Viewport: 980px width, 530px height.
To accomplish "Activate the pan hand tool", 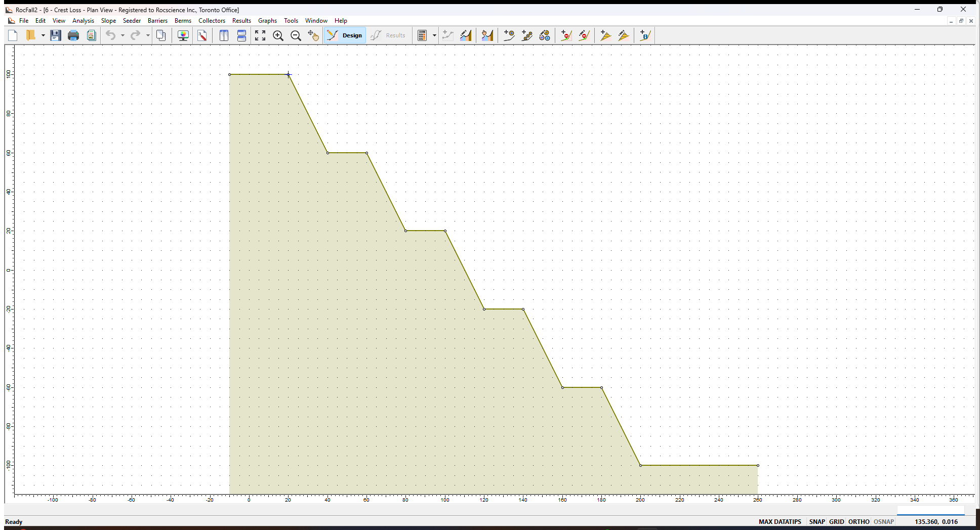I will pos(314,35).
